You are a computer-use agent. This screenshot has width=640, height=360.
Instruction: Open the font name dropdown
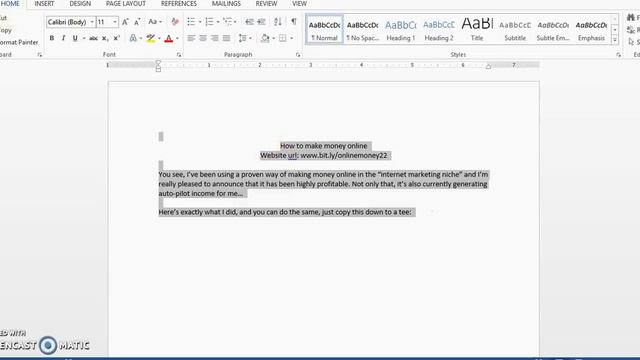[x=92, y=22]
